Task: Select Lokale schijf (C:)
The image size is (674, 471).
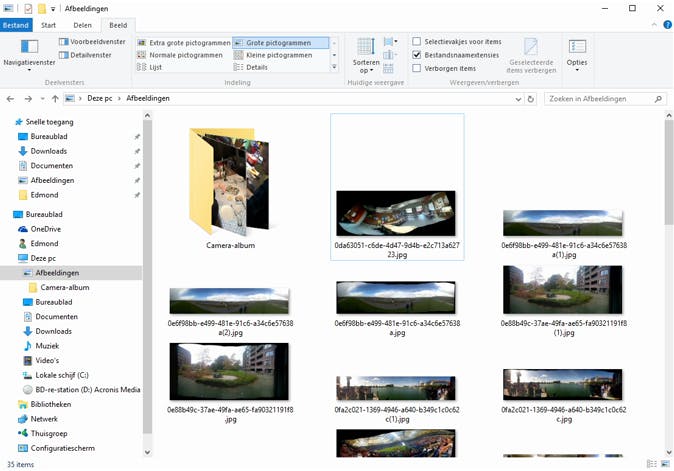Action: pos(62,375)
